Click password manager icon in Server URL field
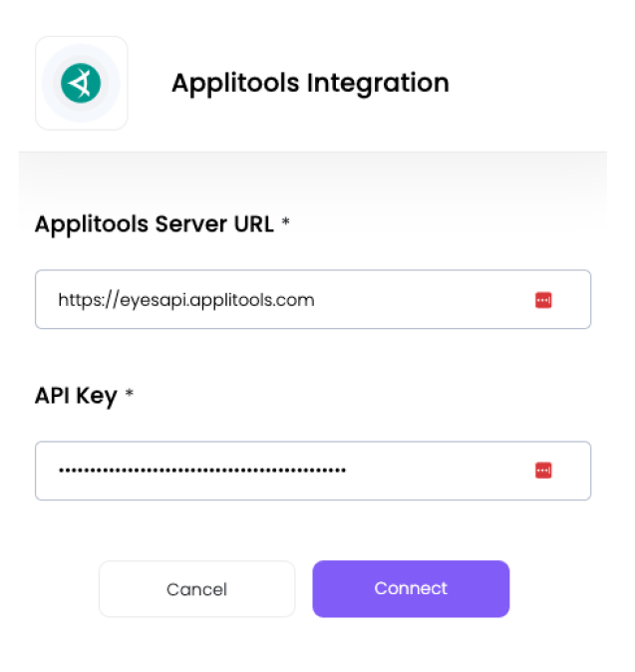Viewport: 635px width, 672px height. [x=543, y=300]
